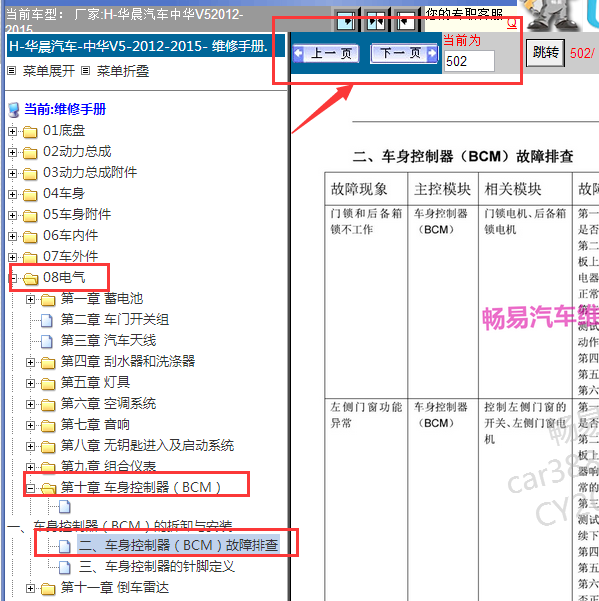The width and height of the screenshot is (599, 601).
Task: Click the open folder icon of 08电气
Action: tap(31, 279)
